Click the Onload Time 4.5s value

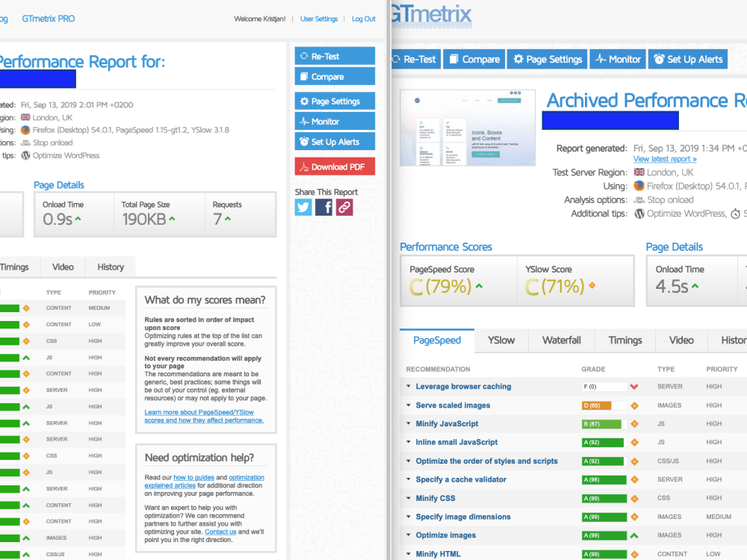(x=672, y=286)
